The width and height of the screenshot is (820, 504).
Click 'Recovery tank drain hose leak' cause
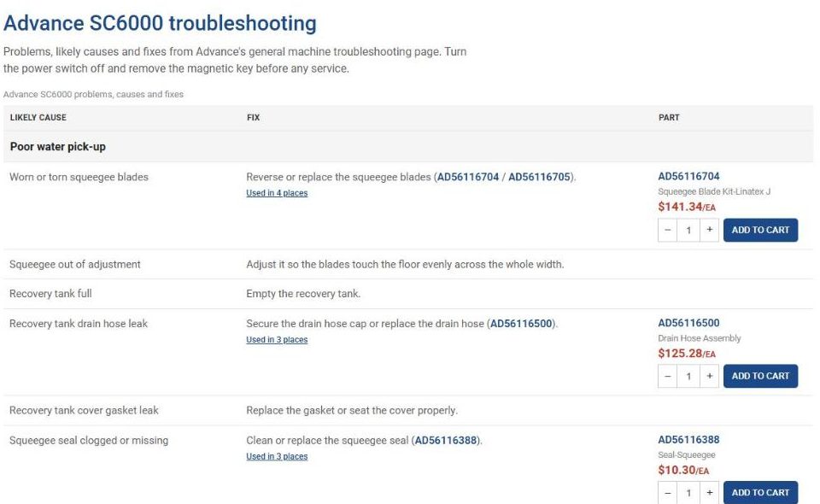[x=79, y=324]
